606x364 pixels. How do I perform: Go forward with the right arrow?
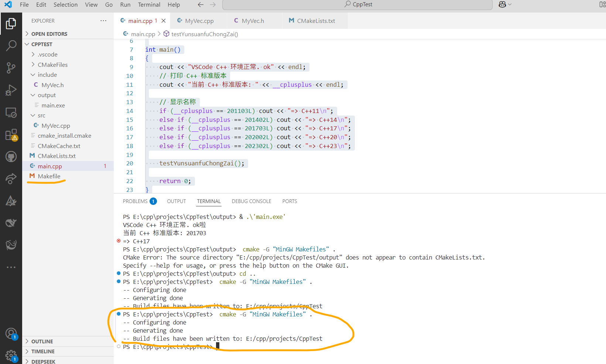pyautogui.click(x=213, y=4)
